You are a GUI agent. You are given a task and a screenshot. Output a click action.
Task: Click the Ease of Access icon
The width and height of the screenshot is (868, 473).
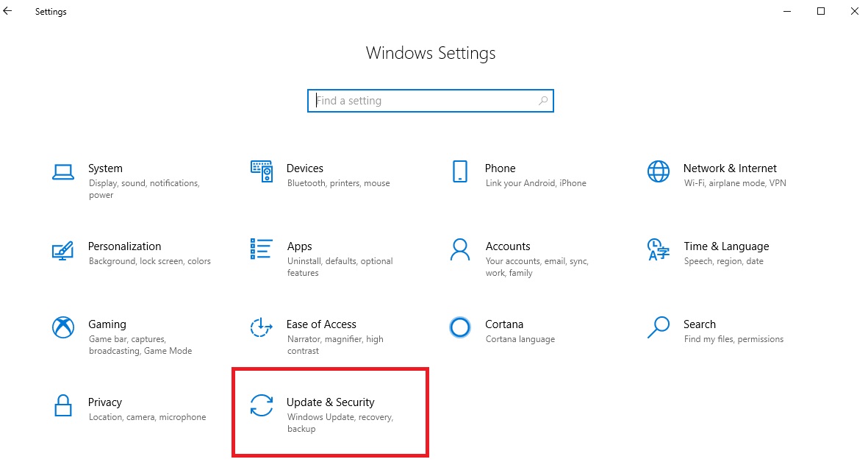coord(261,328)
